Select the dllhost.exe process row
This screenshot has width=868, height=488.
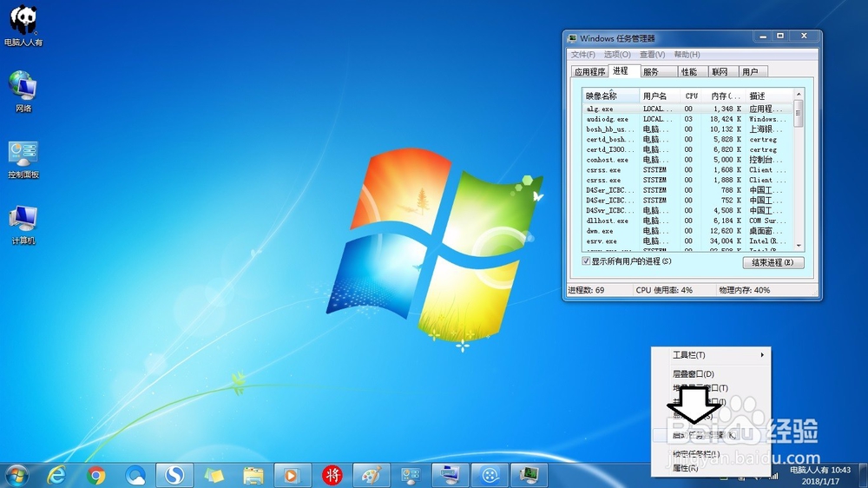pyautogui.click(x=688, y=221)
